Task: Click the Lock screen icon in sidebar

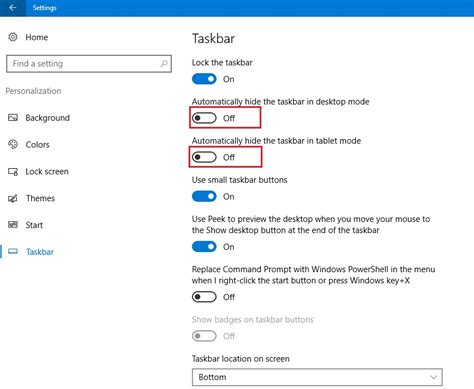Action: pos(13,172)
